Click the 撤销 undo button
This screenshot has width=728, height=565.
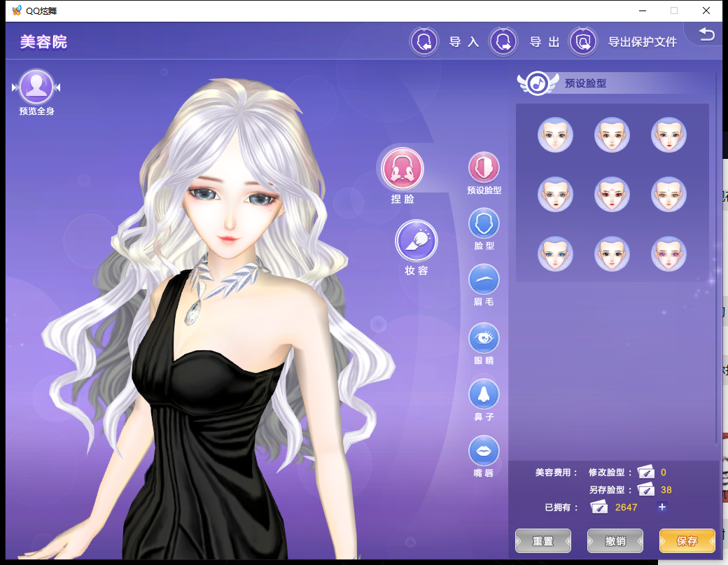[x=615, y=541]
